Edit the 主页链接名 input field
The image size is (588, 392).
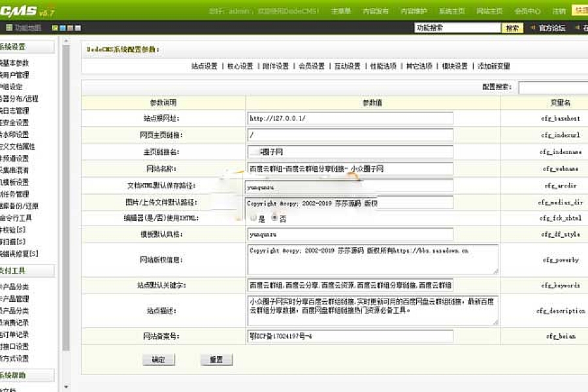tap(350, 152)
